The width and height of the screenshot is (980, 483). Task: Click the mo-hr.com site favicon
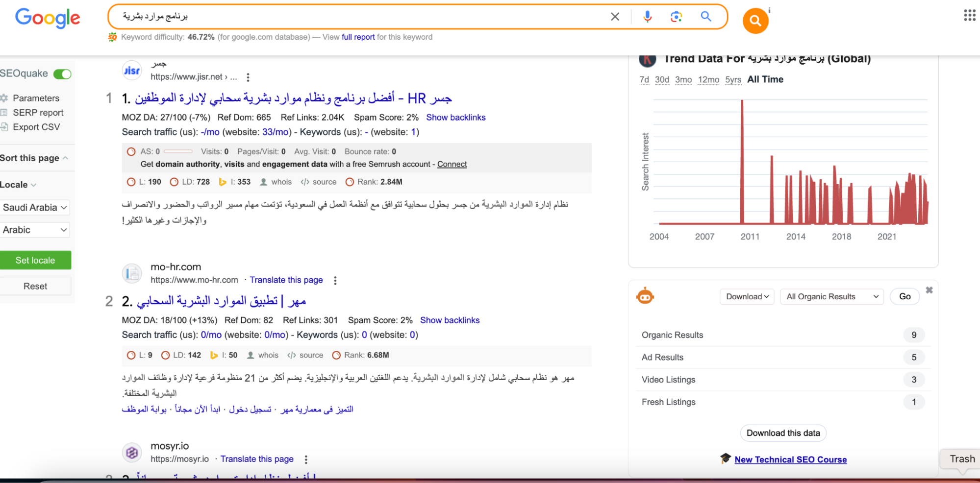click(132, 273)
